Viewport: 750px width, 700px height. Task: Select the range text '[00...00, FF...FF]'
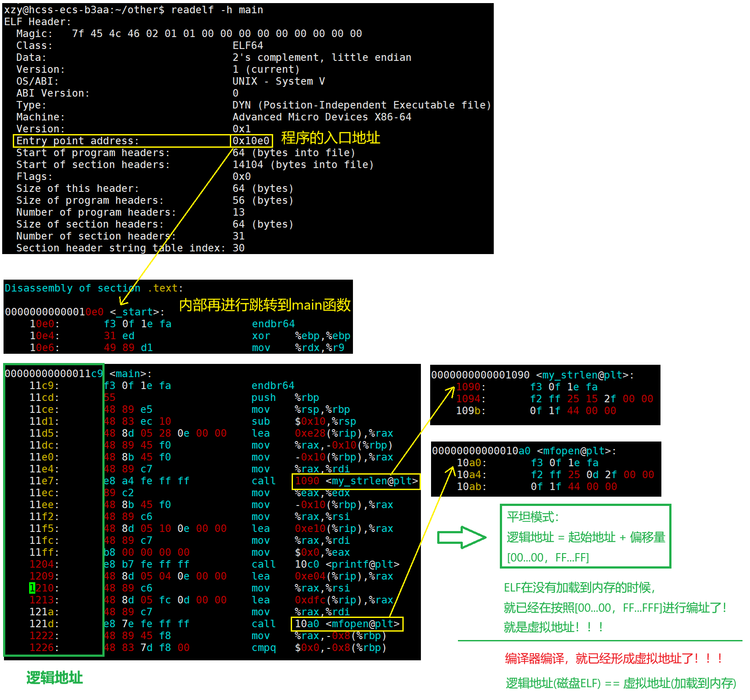click(548, 558)
